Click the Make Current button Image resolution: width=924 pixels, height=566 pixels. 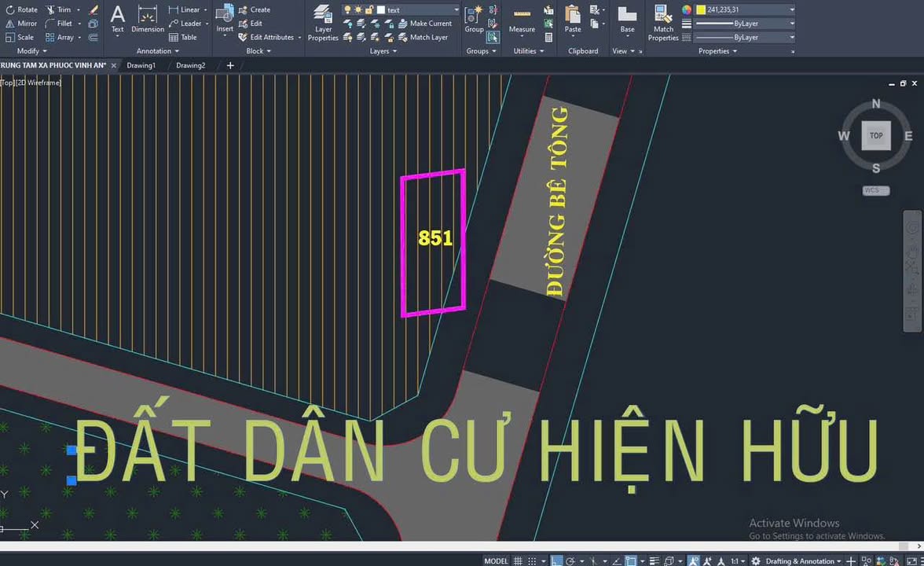(430, 24)
